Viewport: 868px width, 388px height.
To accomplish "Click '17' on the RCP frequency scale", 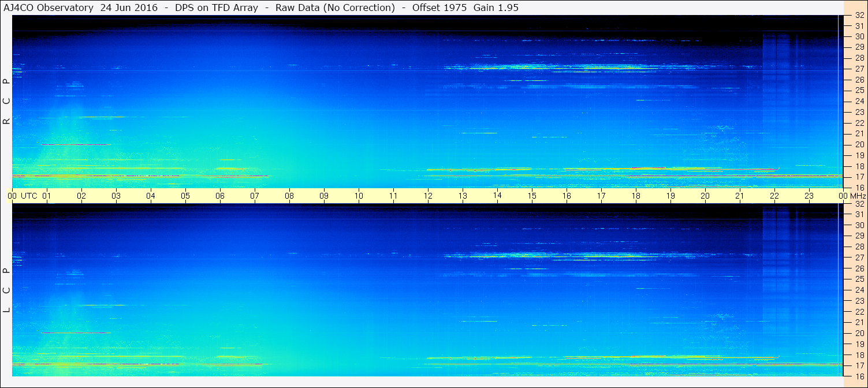I will point(859,177).
